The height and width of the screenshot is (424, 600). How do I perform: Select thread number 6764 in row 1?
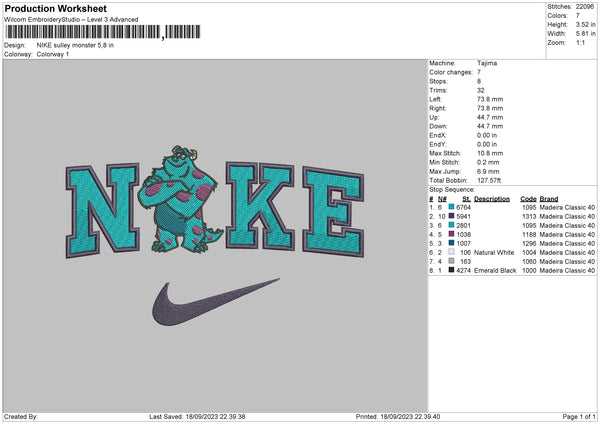pos(463,207)
